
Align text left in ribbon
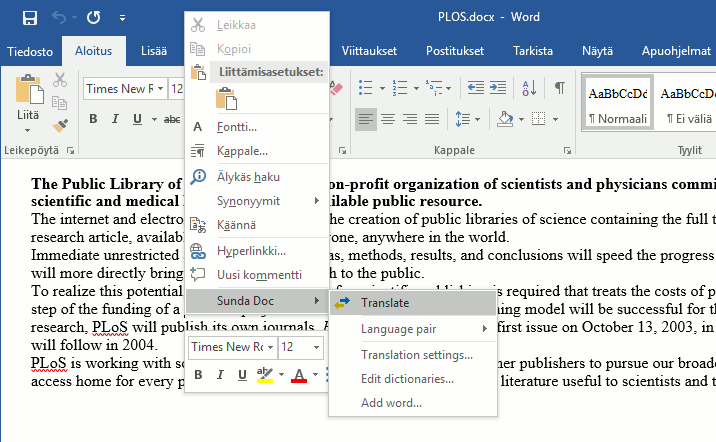366,119
